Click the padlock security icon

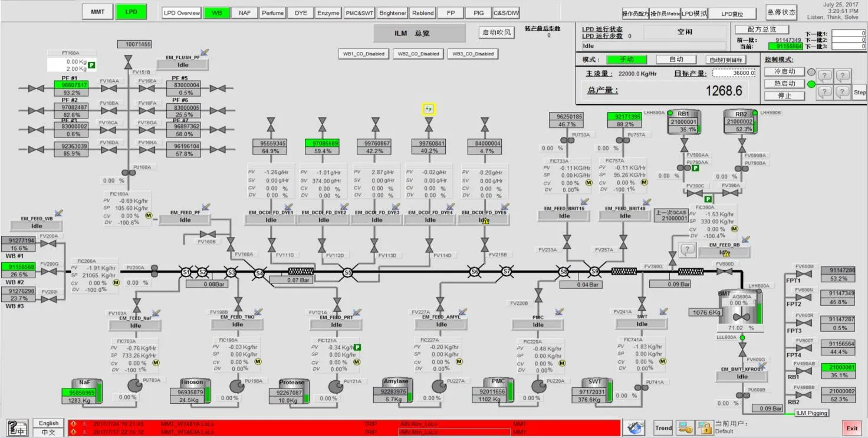pyautogui.click(x=703, y=428)
